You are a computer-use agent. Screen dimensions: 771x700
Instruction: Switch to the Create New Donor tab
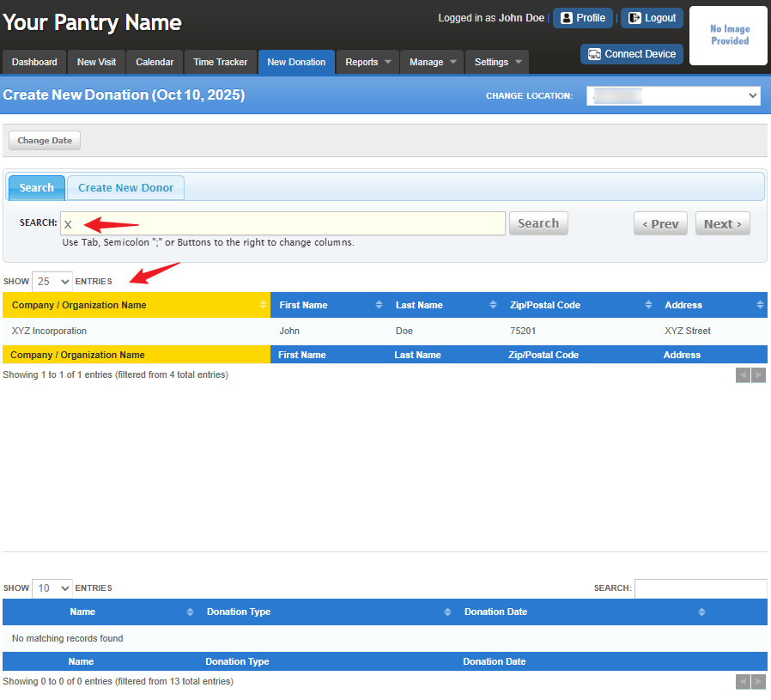126,188
